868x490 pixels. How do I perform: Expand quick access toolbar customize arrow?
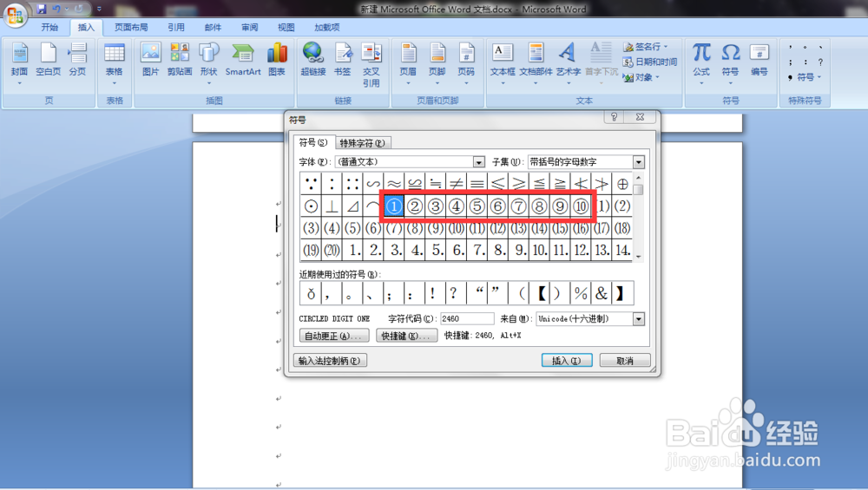pyautogui.click(x=99, y=9)
